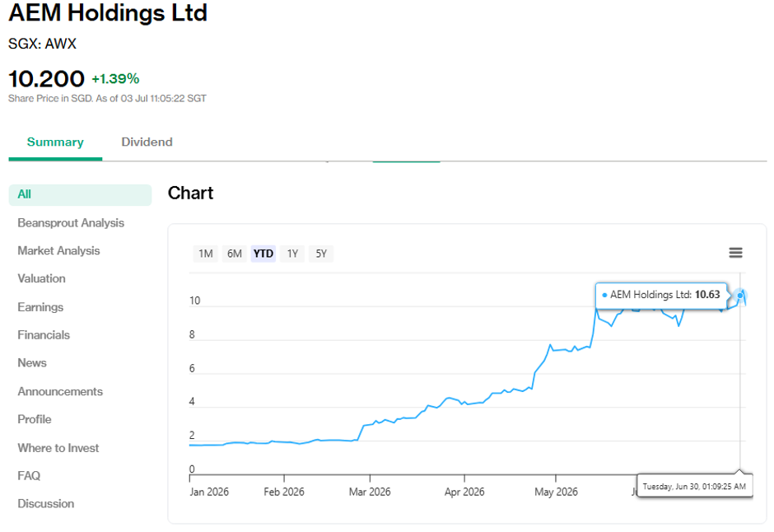Click the highlighted data point on chart line
Viewport: 774px width, 532px height.
[x=740, y=296]
